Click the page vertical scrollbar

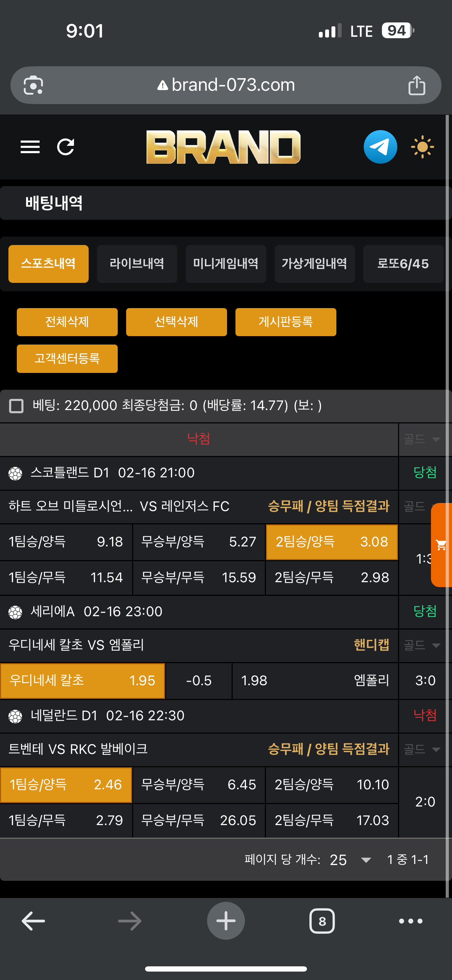(x=447, y=495)
